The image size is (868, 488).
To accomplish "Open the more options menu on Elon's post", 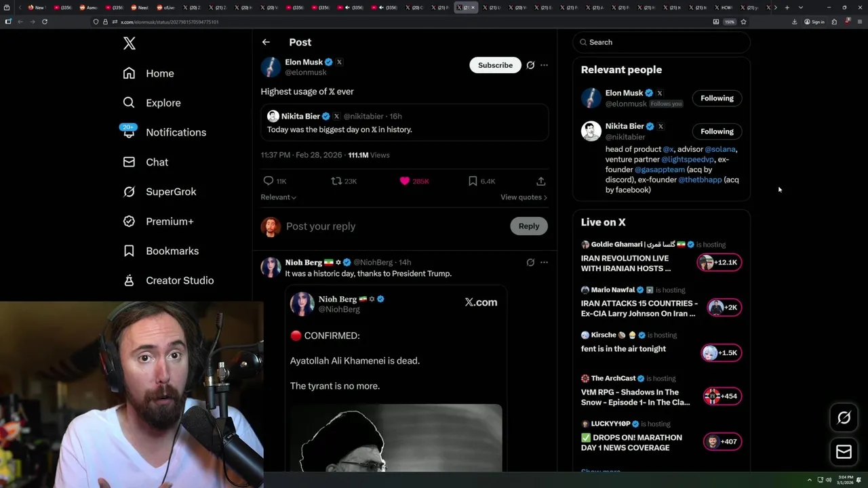I will pyautogui.click(x=544, y=65).
